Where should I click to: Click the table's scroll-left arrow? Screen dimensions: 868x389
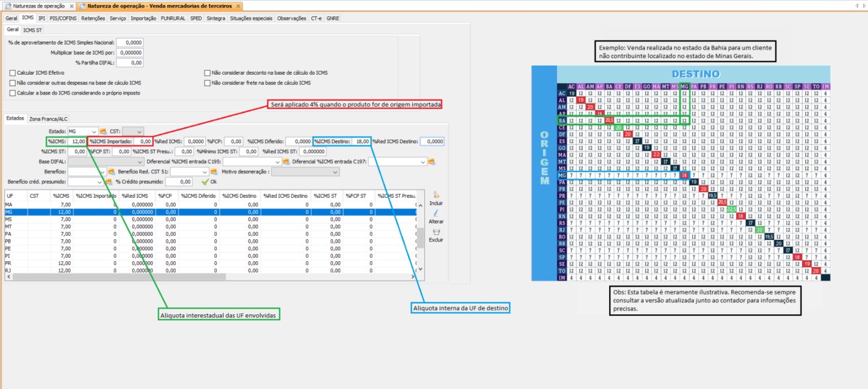coord(8,277)
